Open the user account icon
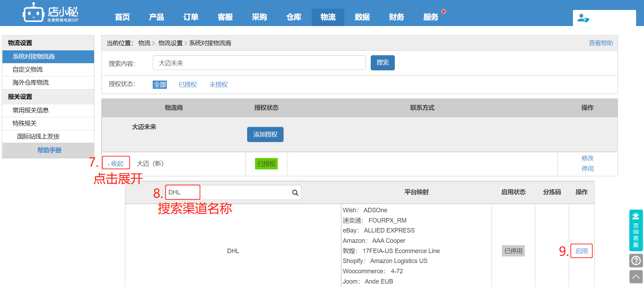This screenshot has height=287, width=644. (x=583, y=18)
